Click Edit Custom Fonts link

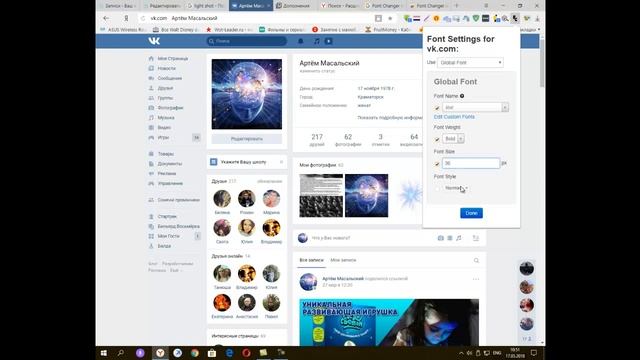454,117
